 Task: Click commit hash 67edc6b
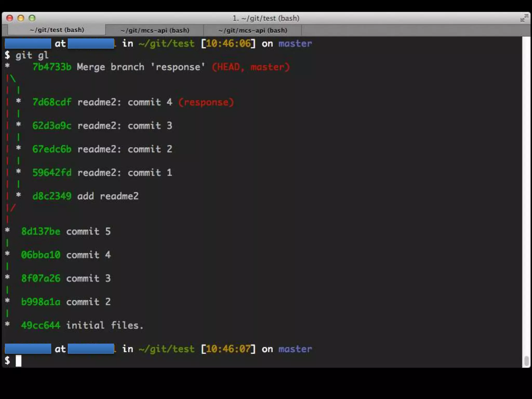click(52, 149)
